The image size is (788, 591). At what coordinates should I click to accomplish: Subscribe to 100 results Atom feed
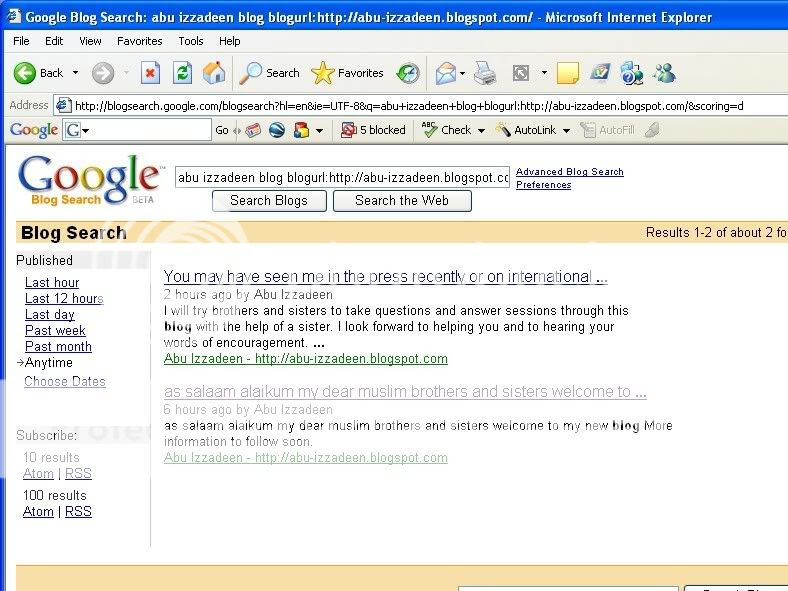pos(38,512)
